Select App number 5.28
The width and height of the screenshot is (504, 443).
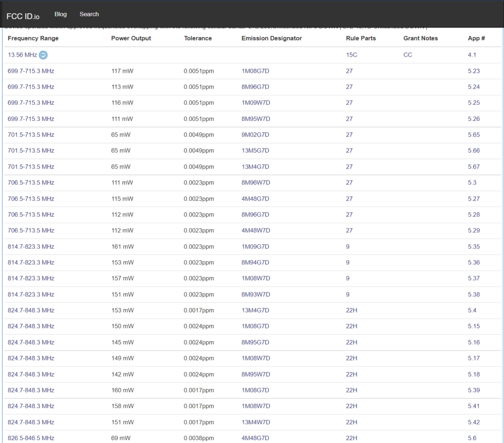[x=474, y=214]
